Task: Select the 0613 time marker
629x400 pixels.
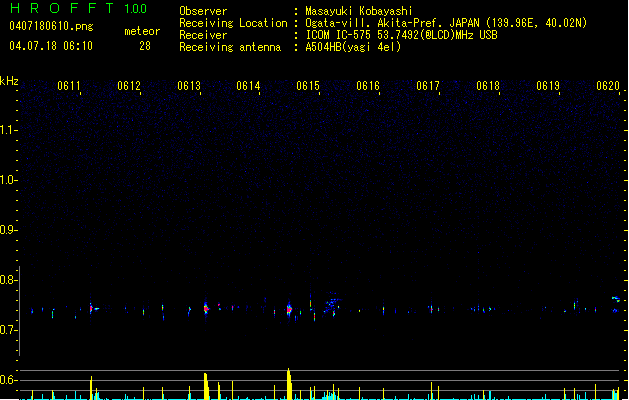Action: pyautogui.click(x=189, y=86)
